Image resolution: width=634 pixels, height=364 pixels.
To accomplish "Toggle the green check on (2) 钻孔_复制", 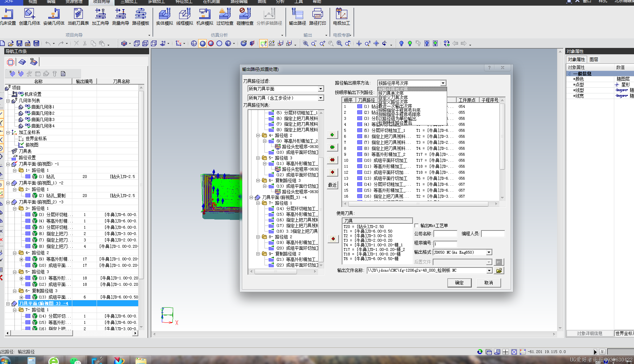I will pyautogui.click(x=35, y=196).
